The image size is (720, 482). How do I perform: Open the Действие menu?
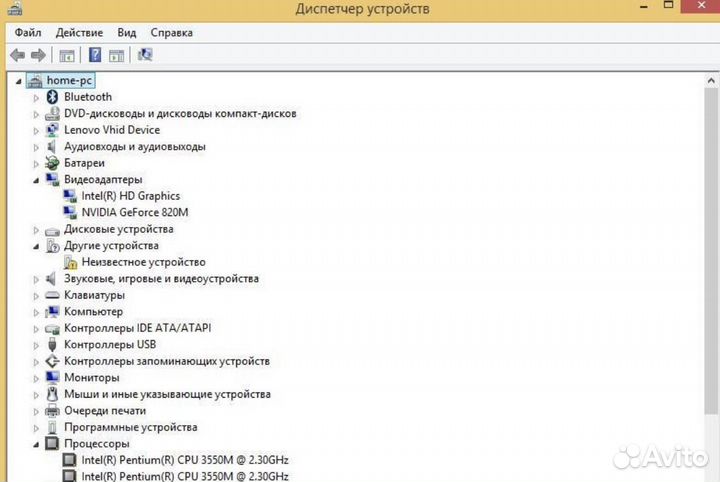(79, 33)
